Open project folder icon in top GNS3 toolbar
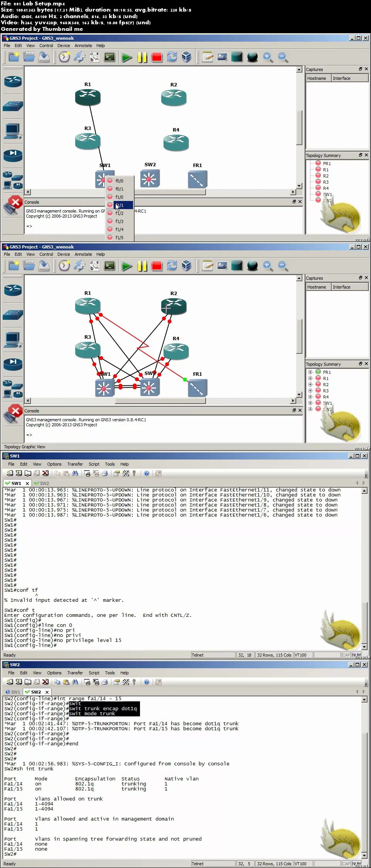The height and width of the screenshot is (868, 371). [29, 57]
